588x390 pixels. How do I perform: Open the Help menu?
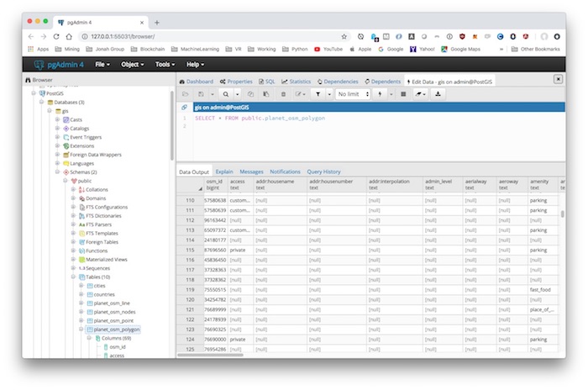point(196,65)
